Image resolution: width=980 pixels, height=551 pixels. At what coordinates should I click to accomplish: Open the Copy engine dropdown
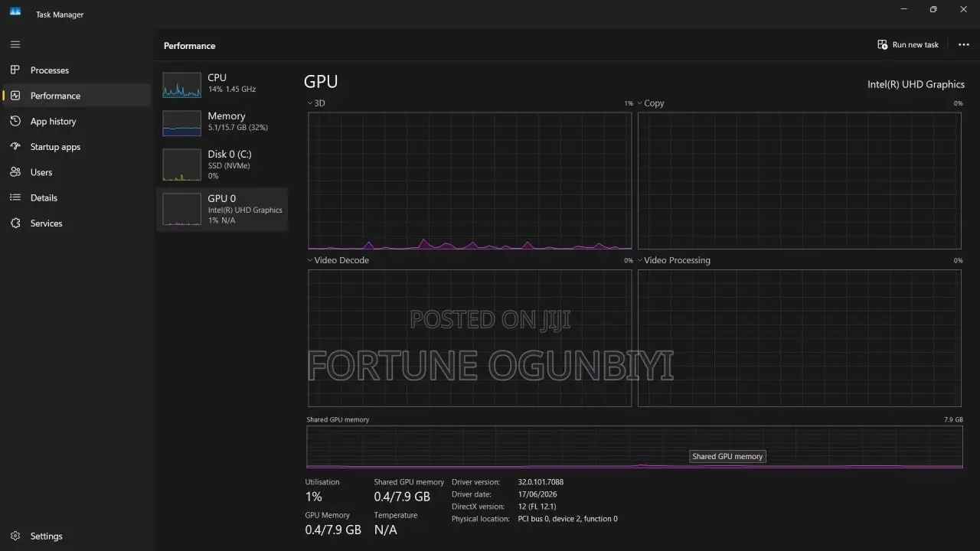click(x=651, y=103)
